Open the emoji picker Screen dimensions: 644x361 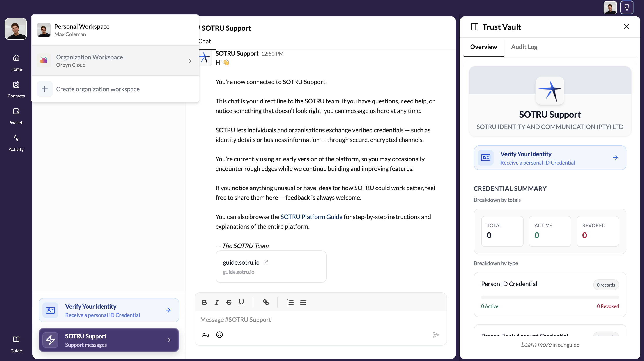(x=219, y=334)
